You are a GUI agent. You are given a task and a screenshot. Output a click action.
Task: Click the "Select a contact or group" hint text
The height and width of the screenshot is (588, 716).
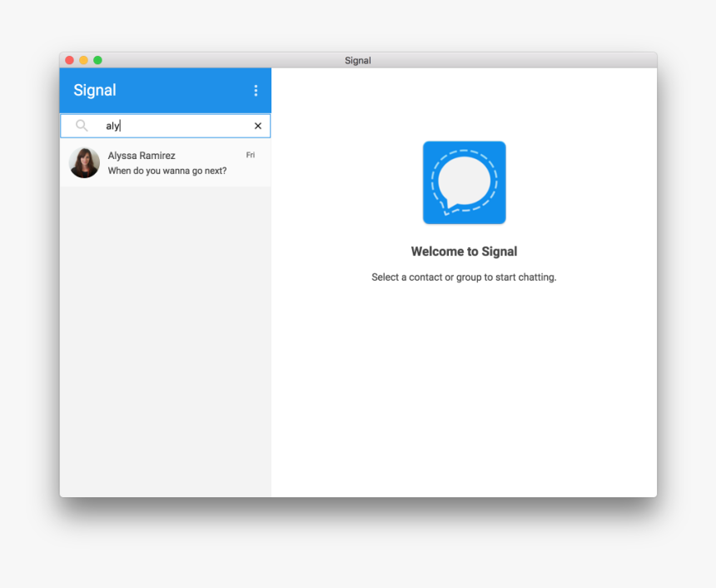pos(464,277)
